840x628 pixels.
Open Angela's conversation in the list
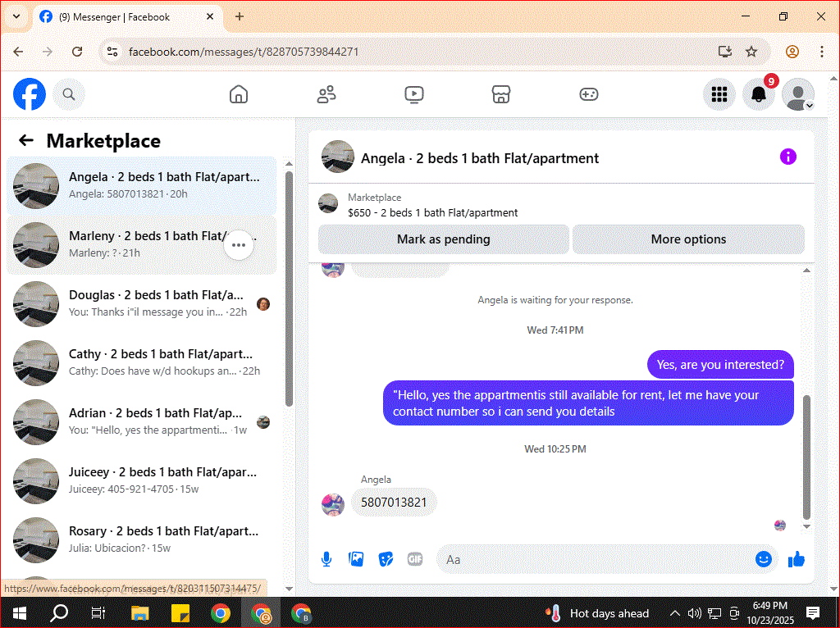pyautogui.click(x=142, y=186)
